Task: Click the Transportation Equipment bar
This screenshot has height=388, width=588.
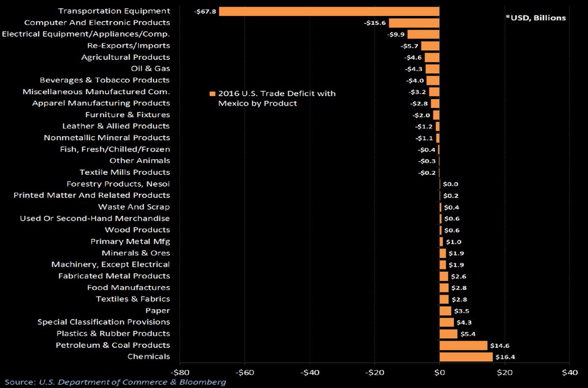Action: tap(329, 11)
